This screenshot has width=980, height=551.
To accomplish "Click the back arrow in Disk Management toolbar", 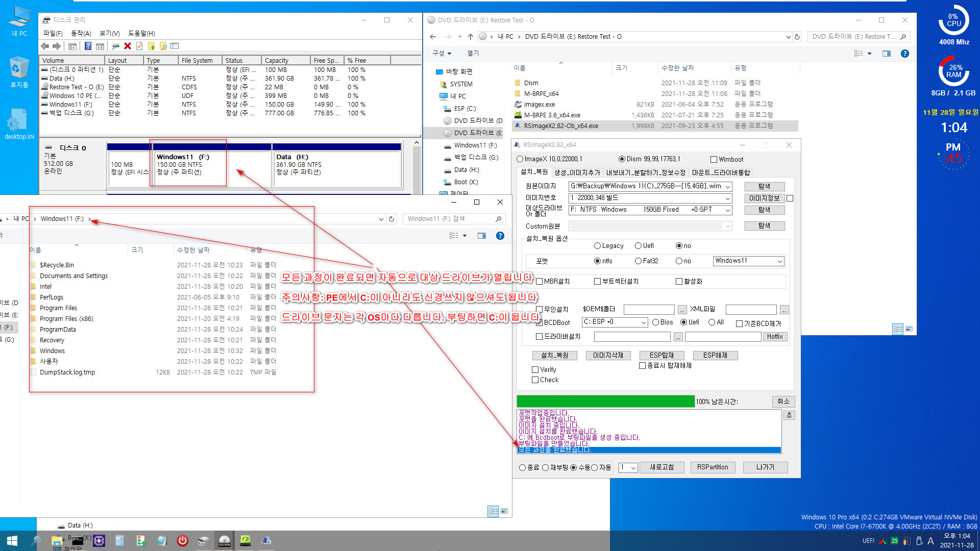I will pos(45,46).
